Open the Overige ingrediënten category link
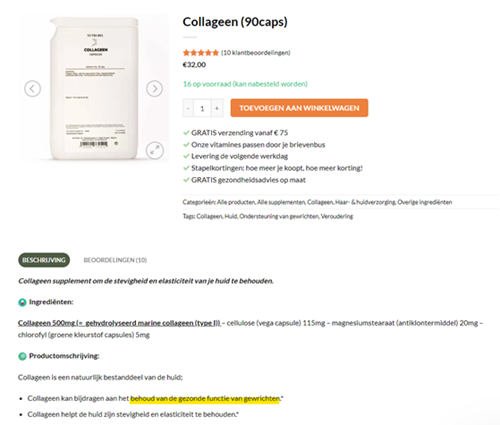The width and height of the screenshot is (500, 425). pyautogui.click(x=425, y=202)
